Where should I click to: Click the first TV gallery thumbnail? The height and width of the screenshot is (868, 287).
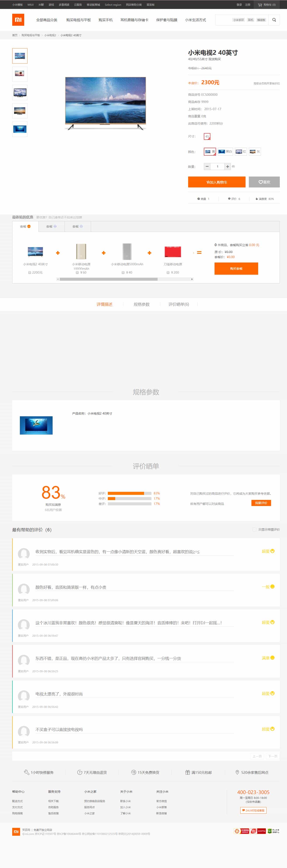pyautogui.click(x=20, y=56)
